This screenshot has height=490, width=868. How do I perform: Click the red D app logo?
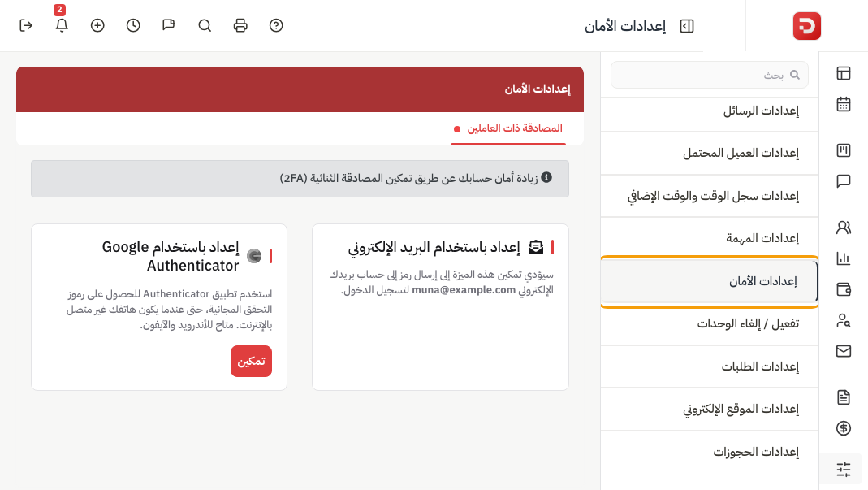[x=806, y=26]
